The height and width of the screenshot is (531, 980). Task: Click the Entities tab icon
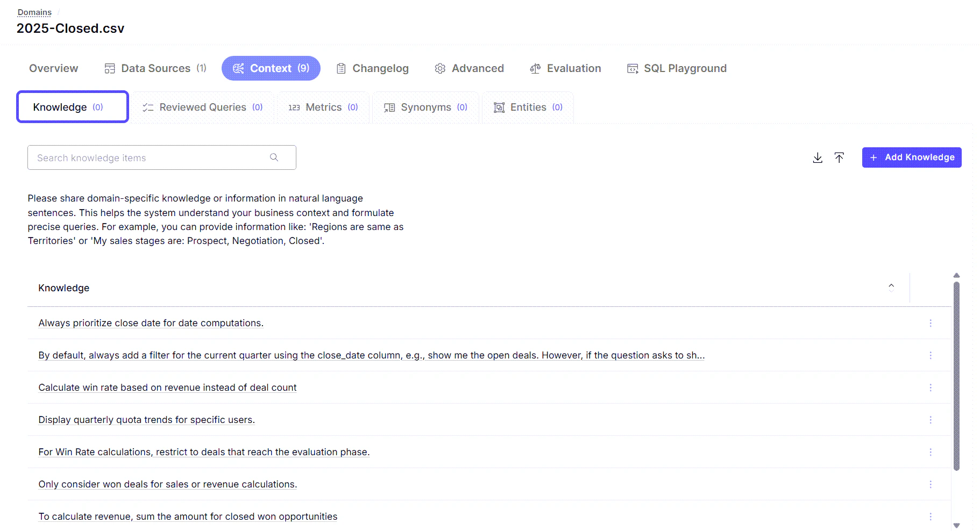pyautogui.click(x=499, y=107)
